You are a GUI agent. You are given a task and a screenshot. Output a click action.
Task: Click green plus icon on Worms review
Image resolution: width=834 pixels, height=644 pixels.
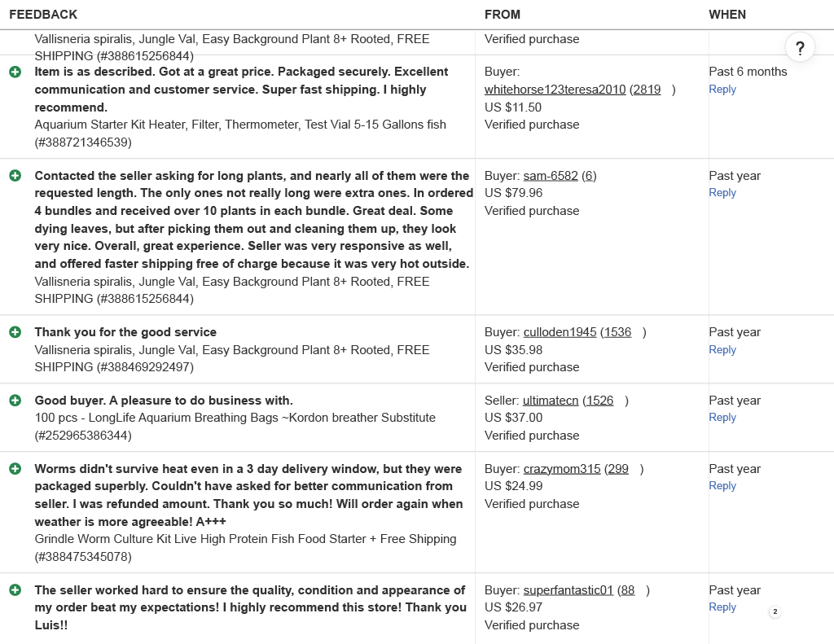tap(15, 469)
